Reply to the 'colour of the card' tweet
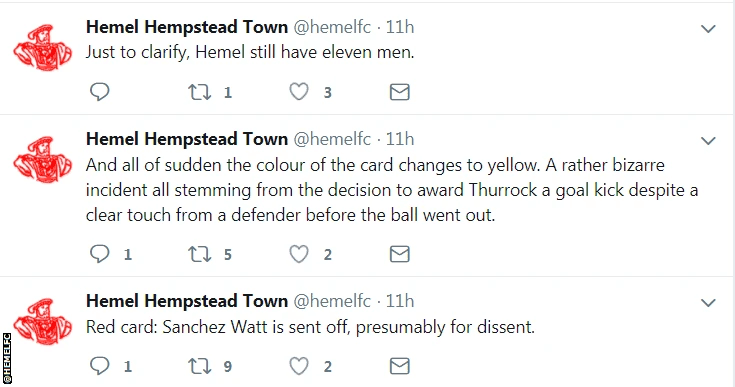The height and width of the screenshot is (387, 735). (x=99, y=254)
